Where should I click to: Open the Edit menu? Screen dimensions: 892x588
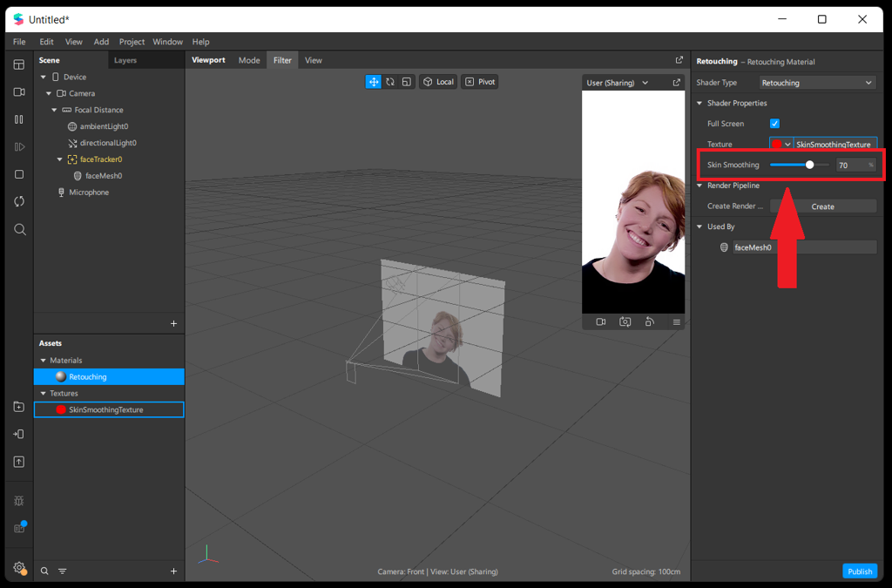(47, 42)
